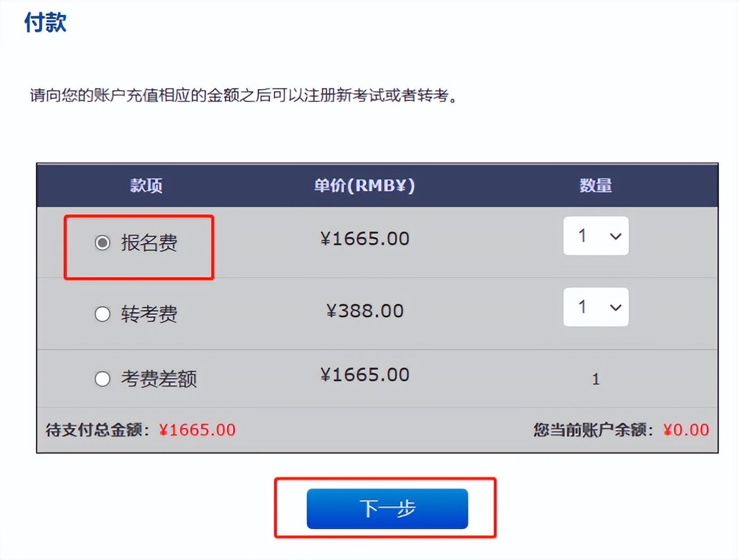Open the 转考费 quantity dropdown
738x560 pixels.
(596, 307)
